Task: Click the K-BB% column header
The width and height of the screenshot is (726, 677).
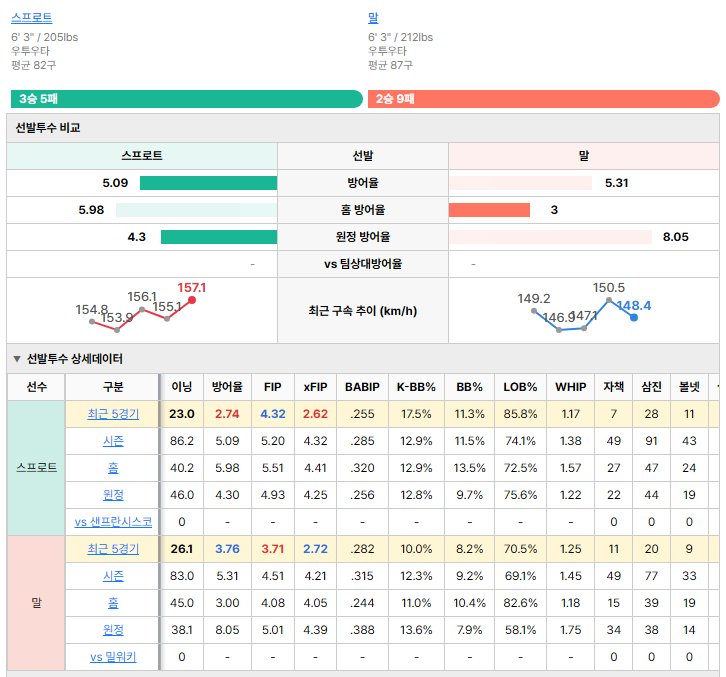Action: click(416, 387)
